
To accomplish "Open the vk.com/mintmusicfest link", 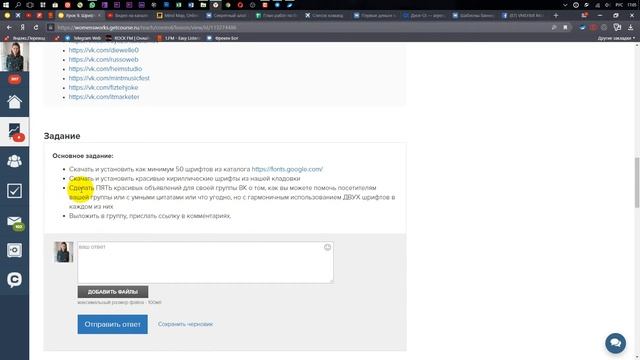I will point(109,78).
